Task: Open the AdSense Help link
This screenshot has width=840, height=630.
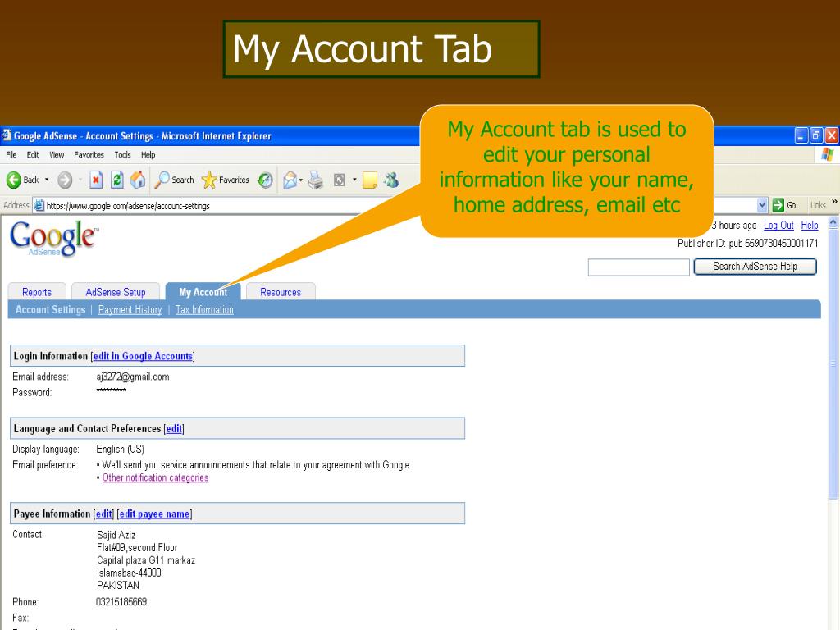Action: pyautogui.click(x=810, y=226)
